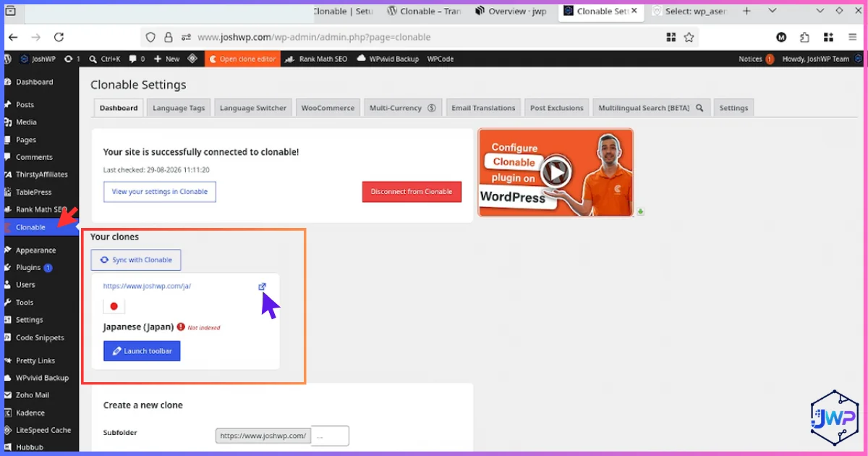Close the active Clonable Settings browser tab
This screenshot has height=456, width=868.
(x=634, y=11)
